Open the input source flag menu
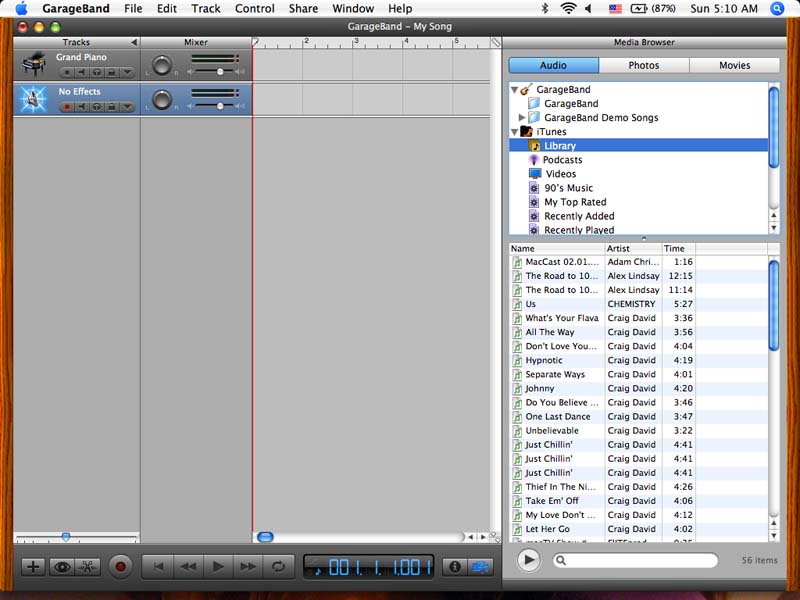Image resolution: width=800 pixels, height=600 pixels. pos(615,8)
